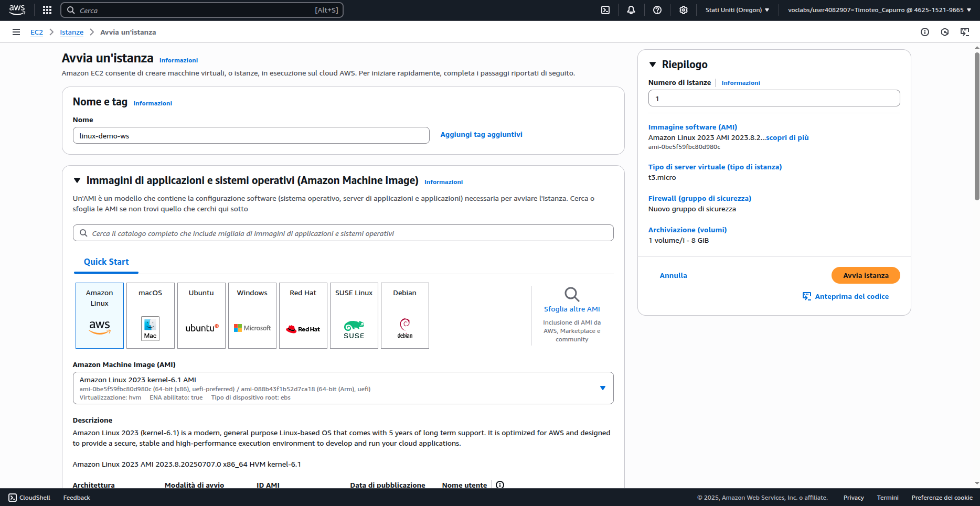Focus the Numero di istanze field
980x506 pixels.
pyautogui.click(x=774, y=98)
